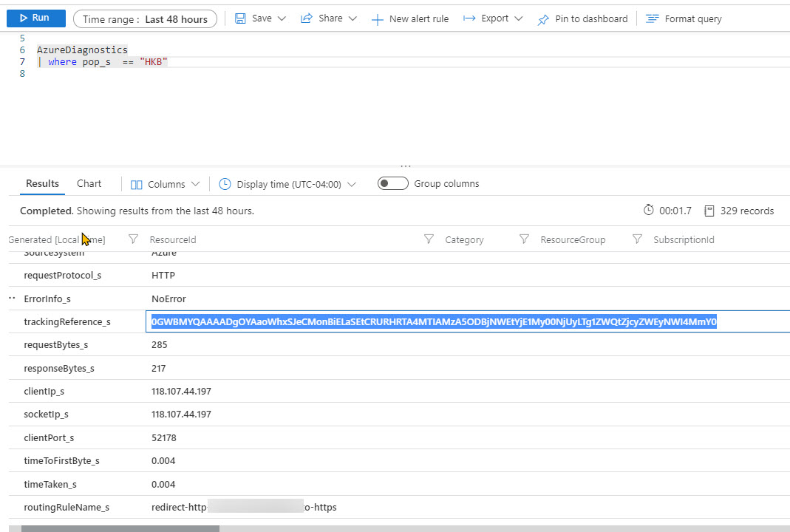
Task: Click the query duration stopwatch icon
Action: pos(647,211)
